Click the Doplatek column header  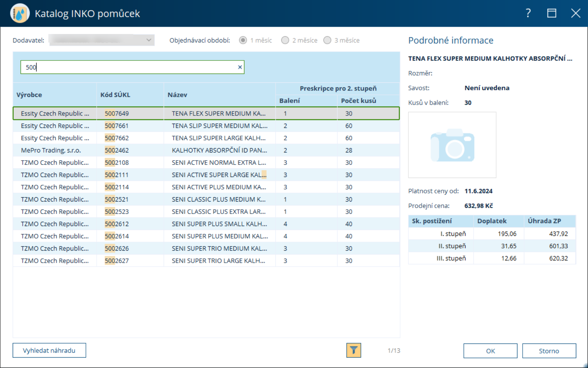pos(499,221)
